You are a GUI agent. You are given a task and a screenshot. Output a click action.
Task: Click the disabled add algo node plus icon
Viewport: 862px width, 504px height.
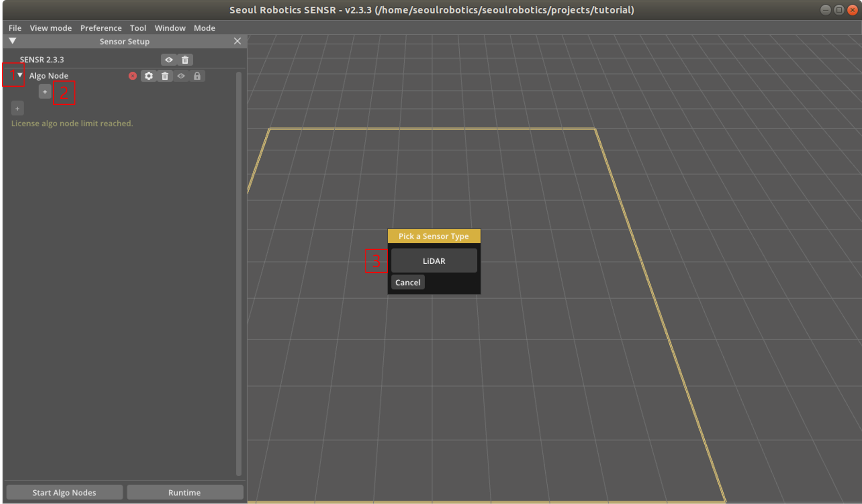pos(17,108)
